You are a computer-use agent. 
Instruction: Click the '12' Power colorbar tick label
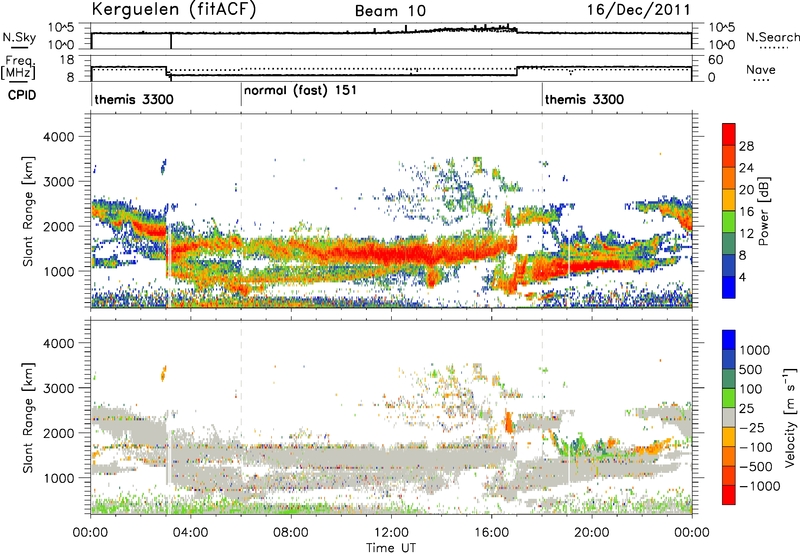(746, 233)
